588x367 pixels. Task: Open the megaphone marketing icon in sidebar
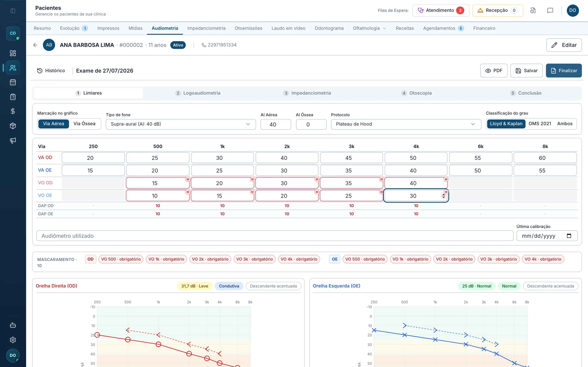(x=13, y=140)
